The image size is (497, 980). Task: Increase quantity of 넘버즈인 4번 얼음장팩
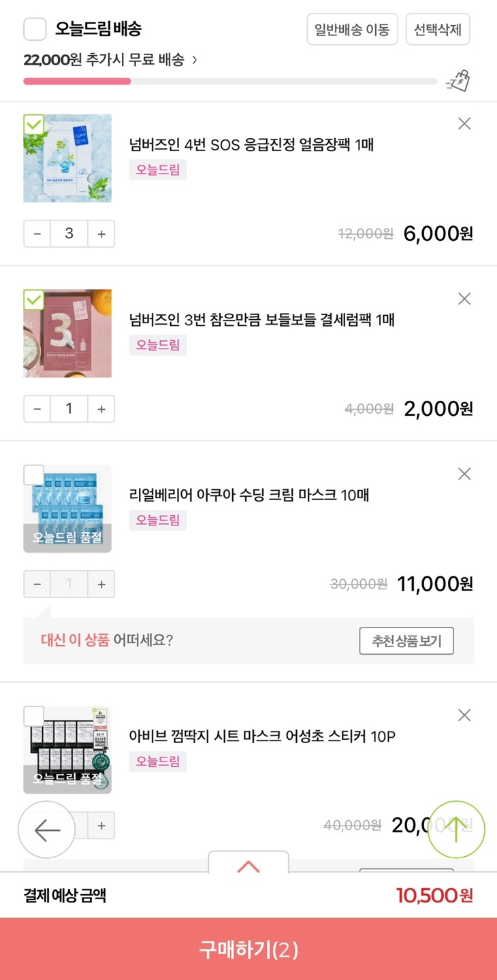[101, 234]
